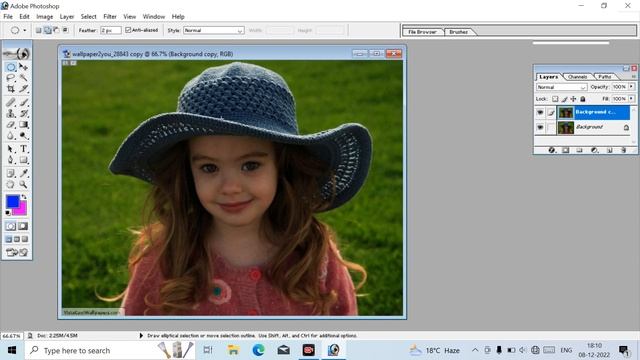Select the Eraser tool
This screenshot has width=640, height=360.
11,124
